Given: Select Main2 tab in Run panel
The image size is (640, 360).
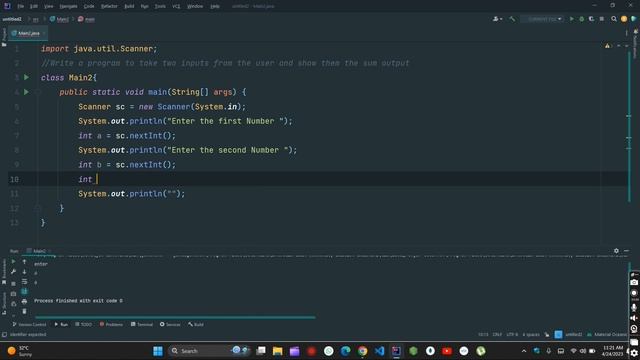Looking at the screenshot, I should (x=38, y=251).
